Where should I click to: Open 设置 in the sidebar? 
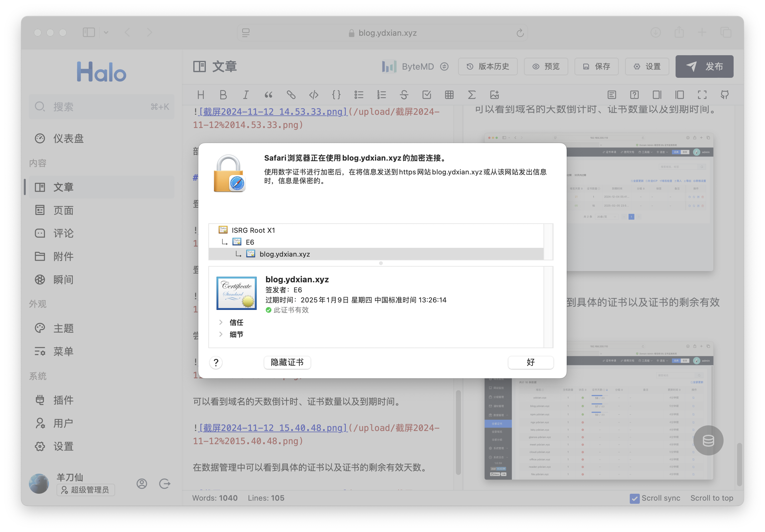101,446
